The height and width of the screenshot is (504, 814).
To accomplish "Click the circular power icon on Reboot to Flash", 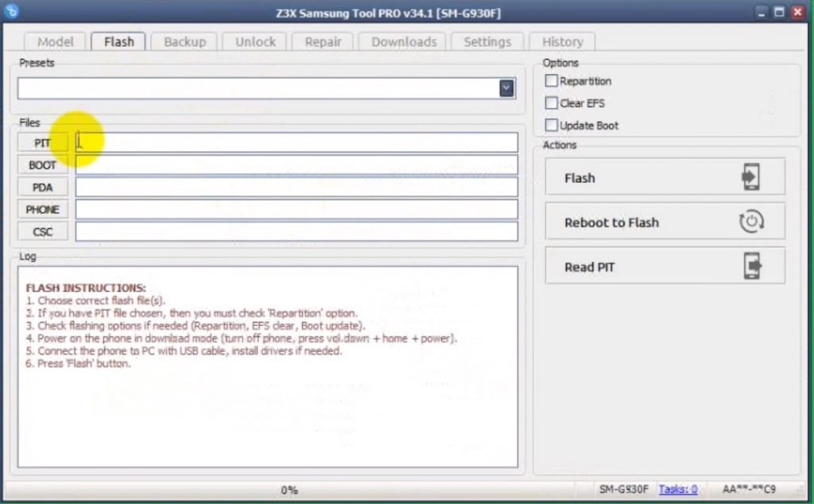I will tap(751, 223).
